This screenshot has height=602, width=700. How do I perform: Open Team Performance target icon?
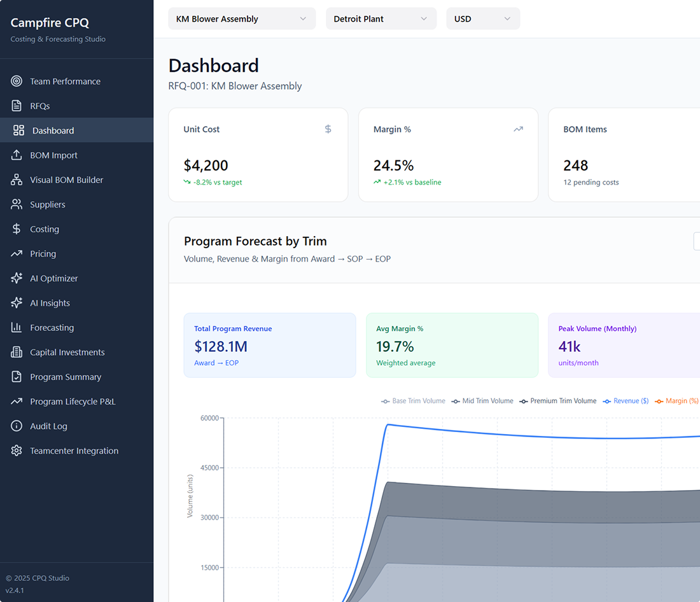[x=17, y=81]
